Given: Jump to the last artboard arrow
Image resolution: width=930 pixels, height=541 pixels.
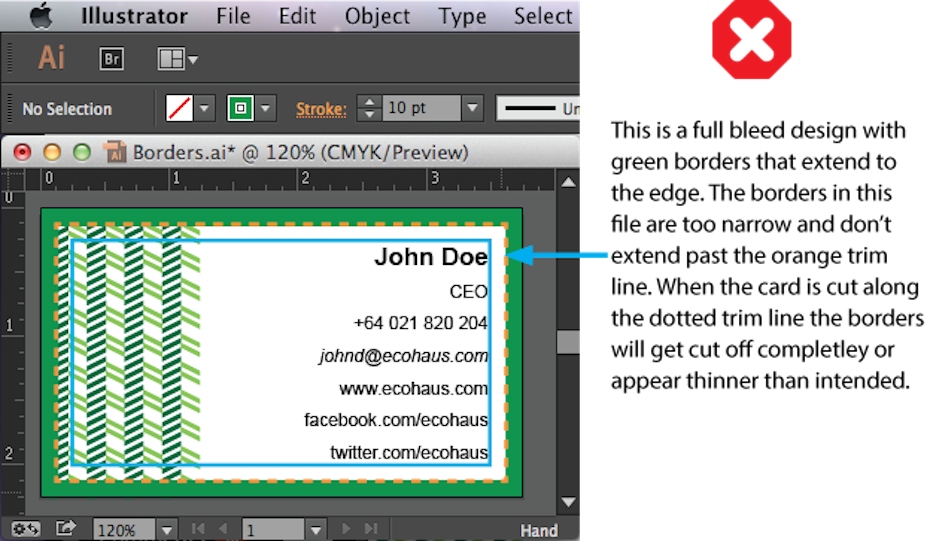Looking at the screenshot, I should [370, 528].
